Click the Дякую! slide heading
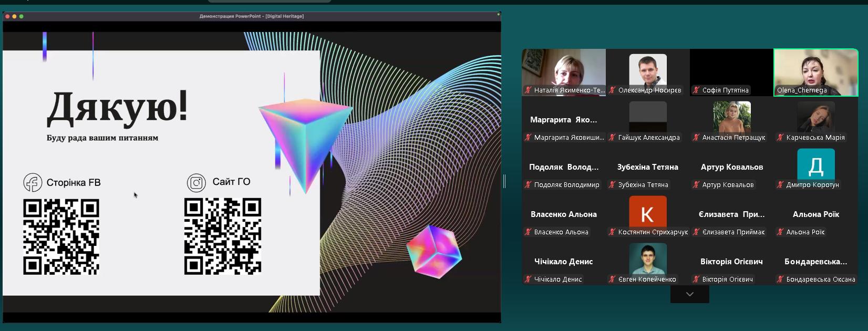Viewport: 868px width, 331px height. (117, 109)
